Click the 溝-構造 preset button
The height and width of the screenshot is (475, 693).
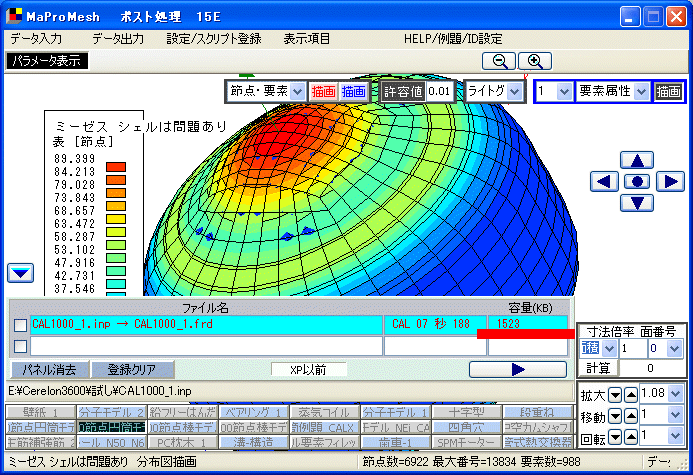pos(254,442)
